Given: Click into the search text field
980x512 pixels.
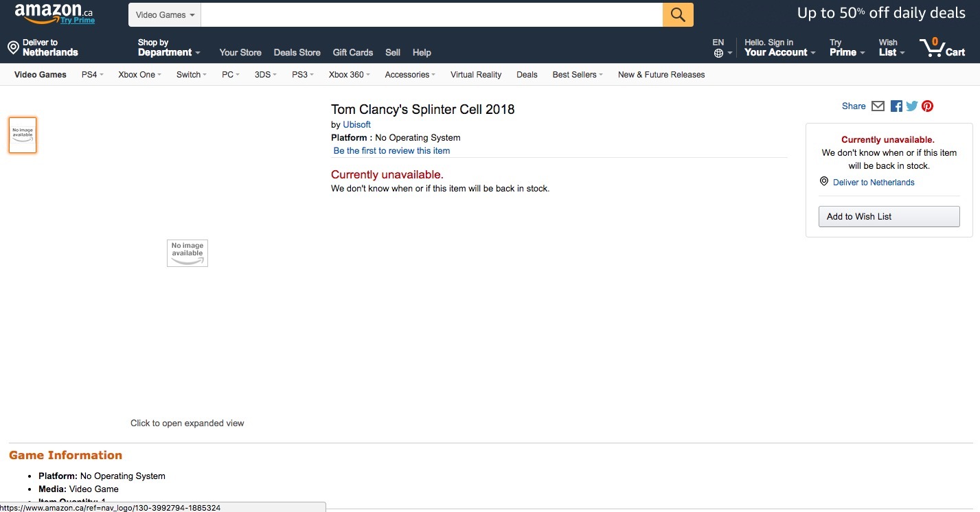Looking at the screenshot, I should [431, 15].
